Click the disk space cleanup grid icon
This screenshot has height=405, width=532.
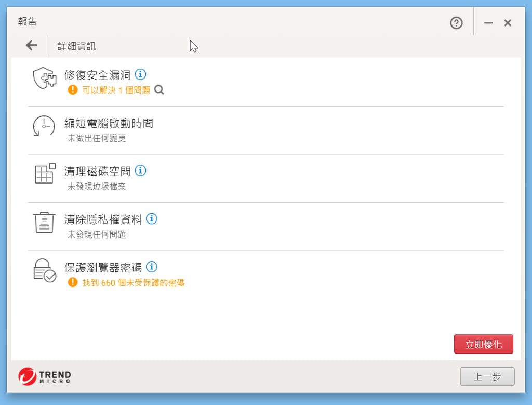coord(45,174)
